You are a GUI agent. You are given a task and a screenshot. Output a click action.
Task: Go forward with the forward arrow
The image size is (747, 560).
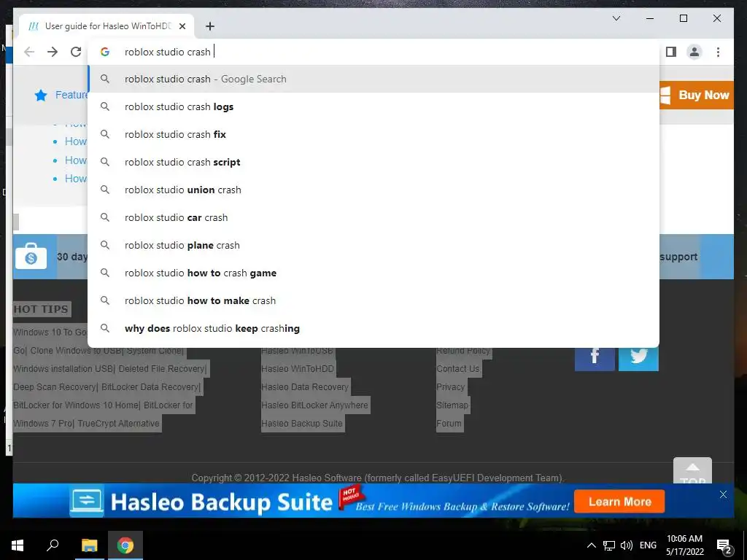pyautogui.click(x=53, y=52)
